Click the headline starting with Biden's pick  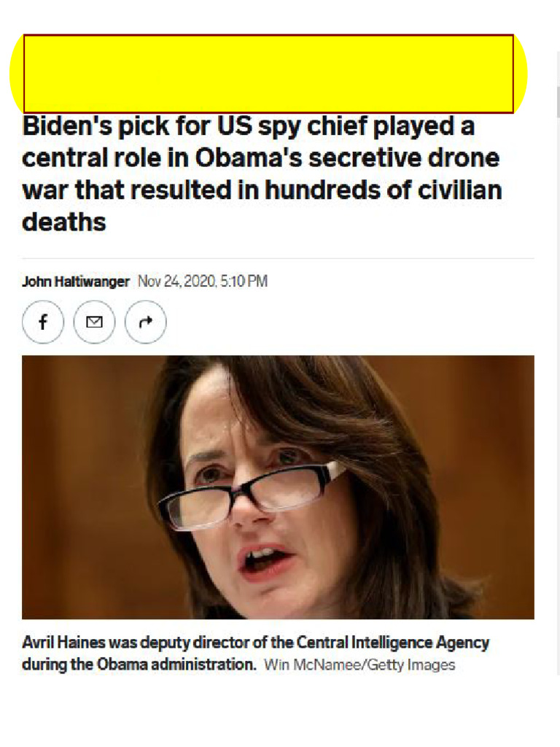[x=262, y=174]
